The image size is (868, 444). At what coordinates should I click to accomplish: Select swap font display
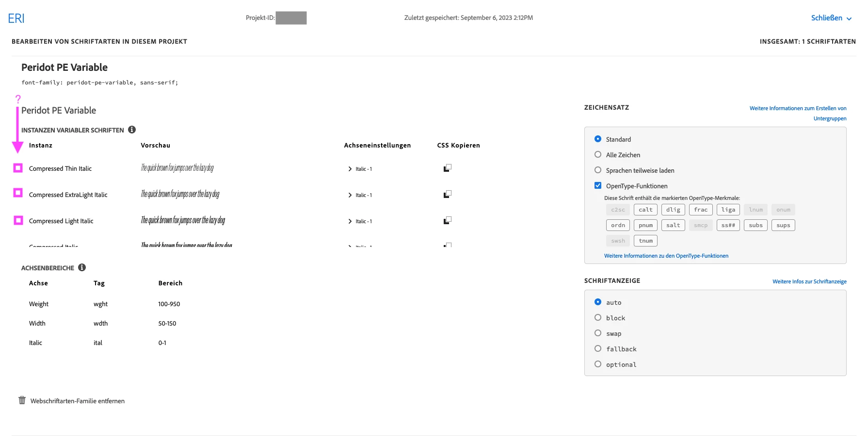point(598,333)
